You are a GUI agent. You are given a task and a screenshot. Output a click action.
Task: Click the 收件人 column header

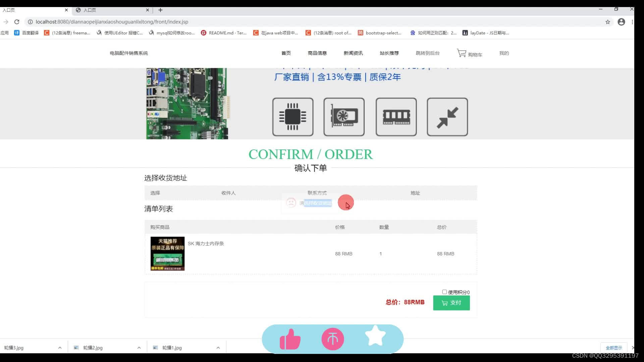(228, 193)
